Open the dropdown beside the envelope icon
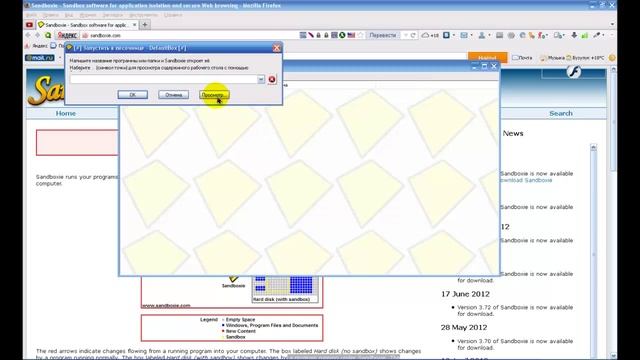The height and width of the screenshot is (360, 640). [x=472, y=36]
